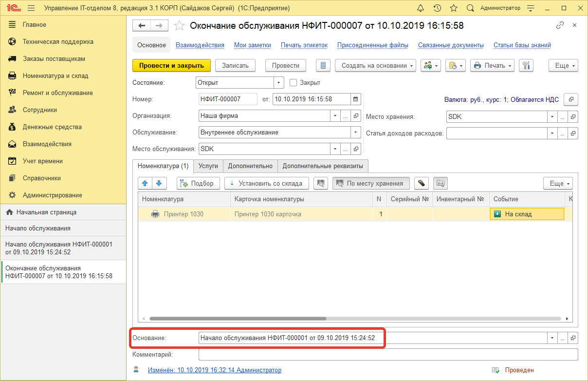Open the Состояние dropdown list
588x381 pixels.
click(x=277, y=82)
